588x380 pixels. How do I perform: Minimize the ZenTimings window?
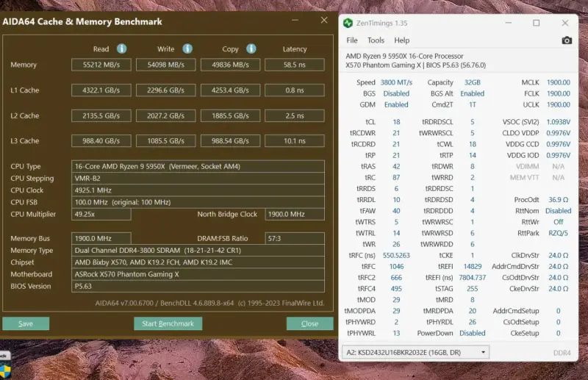(508, 23)
